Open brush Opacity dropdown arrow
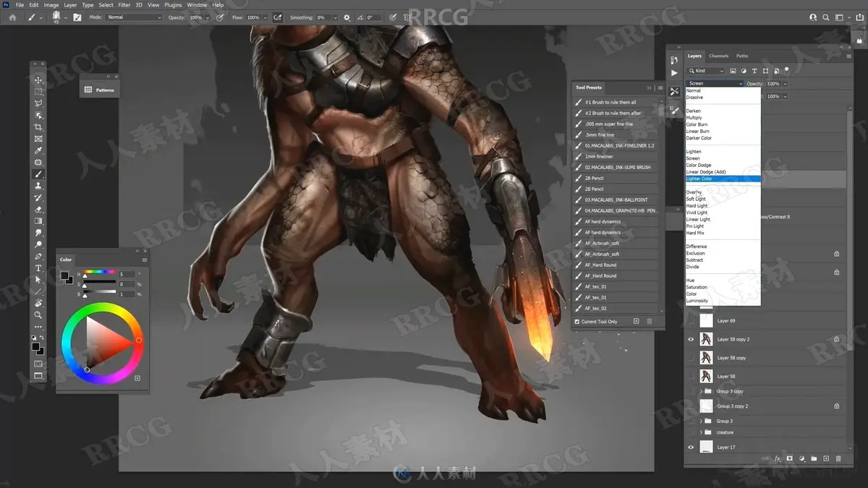Image resolution: width=868 pixels, height=488 pixels. [x=207, y=17]
